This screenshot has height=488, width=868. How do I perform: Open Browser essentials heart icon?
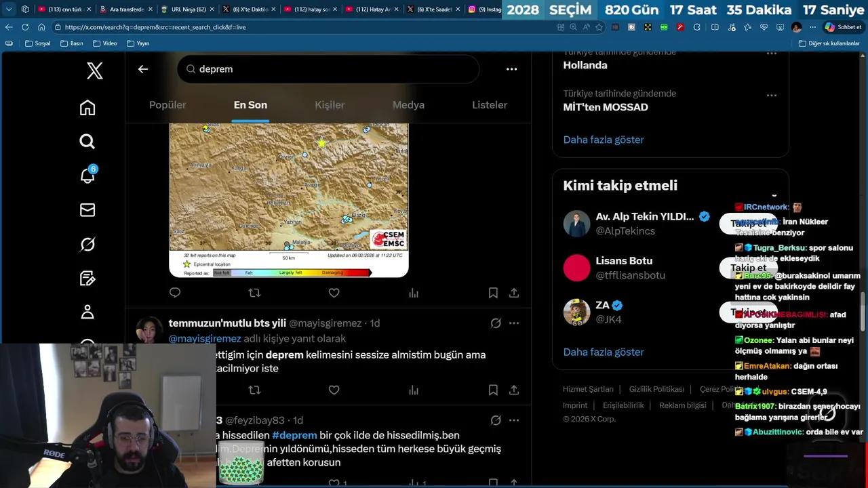click(764, 27)
